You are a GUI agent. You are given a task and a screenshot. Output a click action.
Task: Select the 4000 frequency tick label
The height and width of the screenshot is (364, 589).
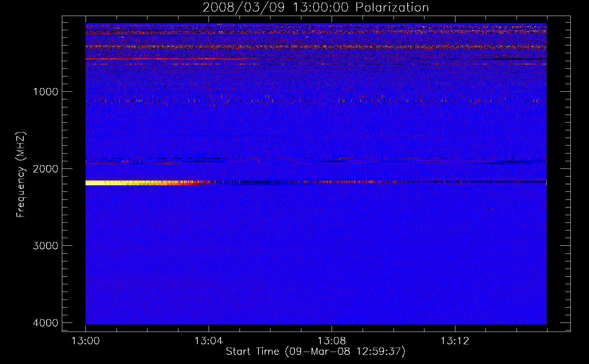(46, 323)
